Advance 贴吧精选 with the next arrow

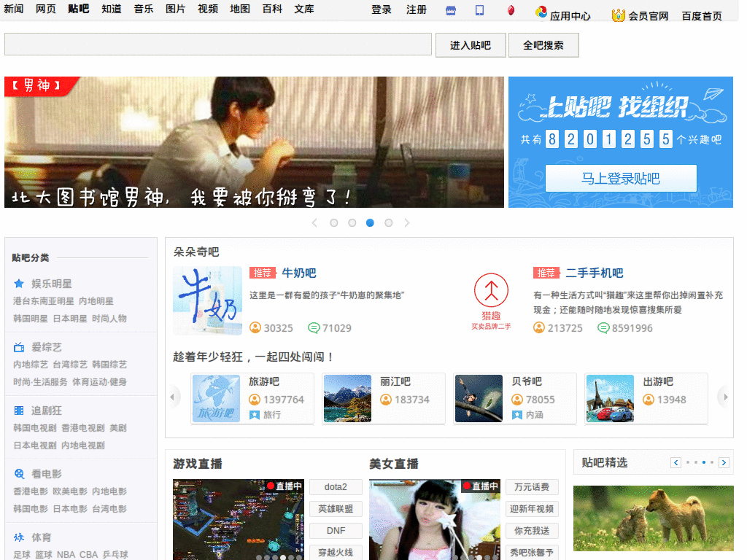tap(724, 462)
